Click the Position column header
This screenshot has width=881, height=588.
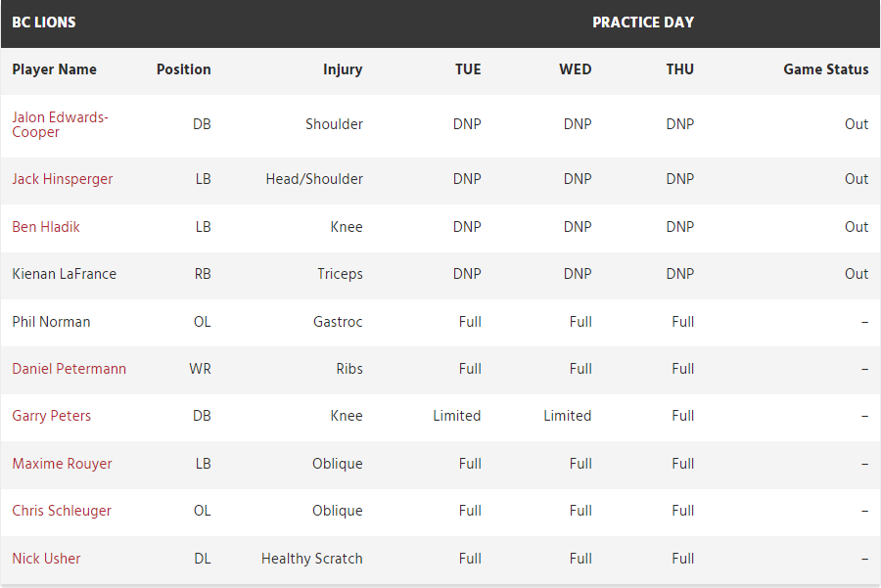183,69
